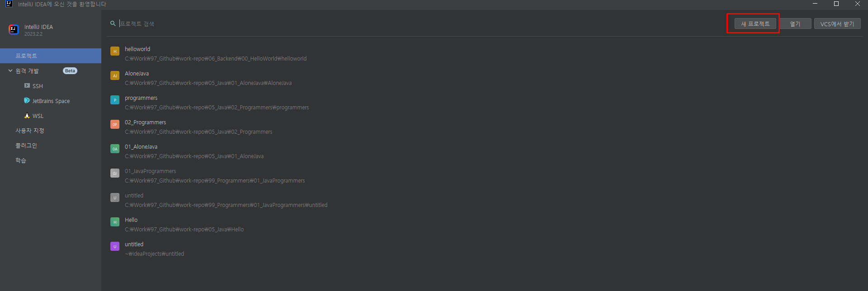
Task: Open the 플러그인 section
Action: pos(26,145)
